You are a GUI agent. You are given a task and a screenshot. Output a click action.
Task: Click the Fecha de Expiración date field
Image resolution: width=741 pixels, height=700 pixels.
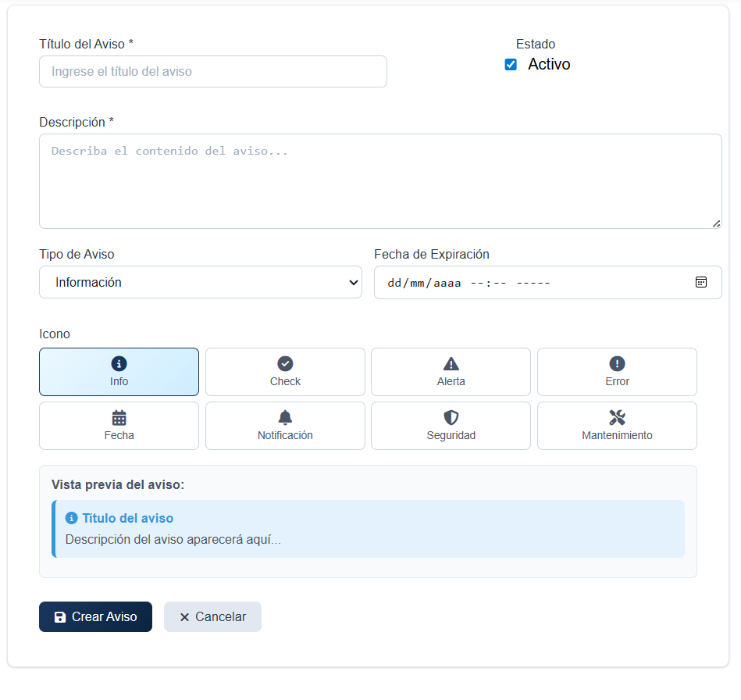pyautogui.click(x=547, y=282)
